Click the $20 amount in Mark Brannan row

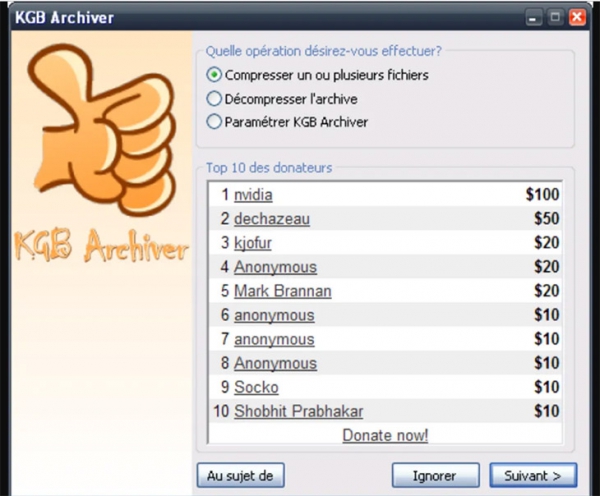click(x=547, y=291)
